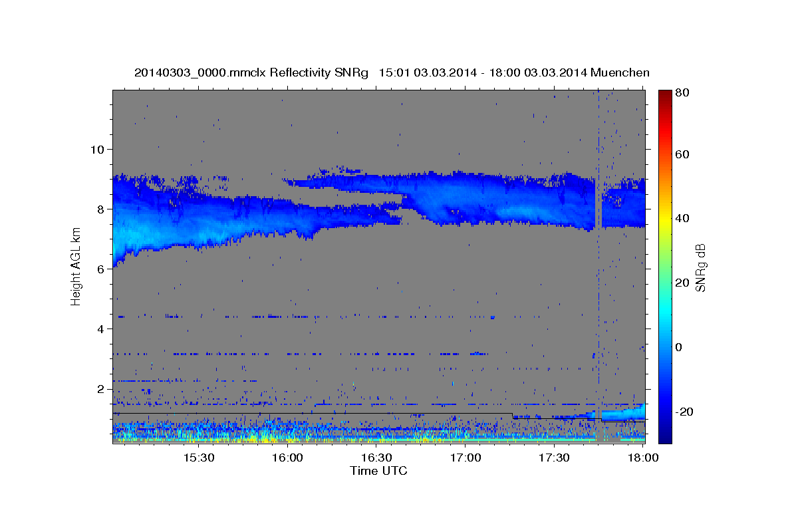This screenshot has width=798, height=532.
Task: Click the colorbar value 40
Action: (683, 218)
